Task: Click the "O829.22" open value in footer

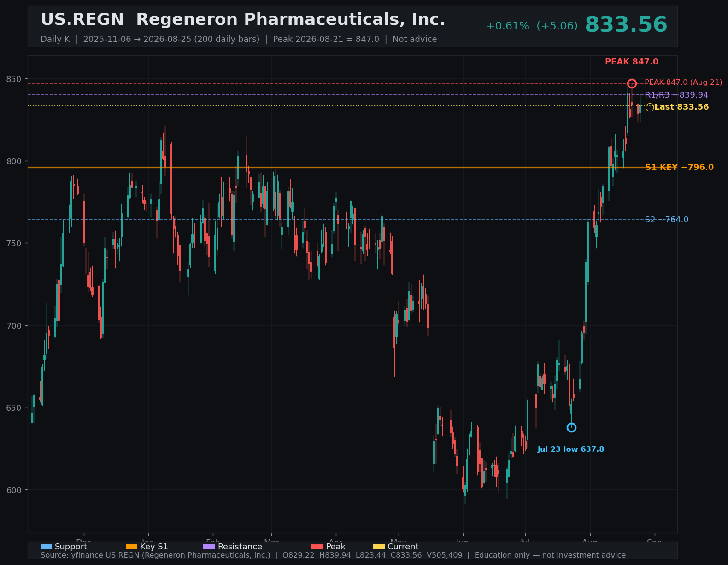Action: (299, 555)
